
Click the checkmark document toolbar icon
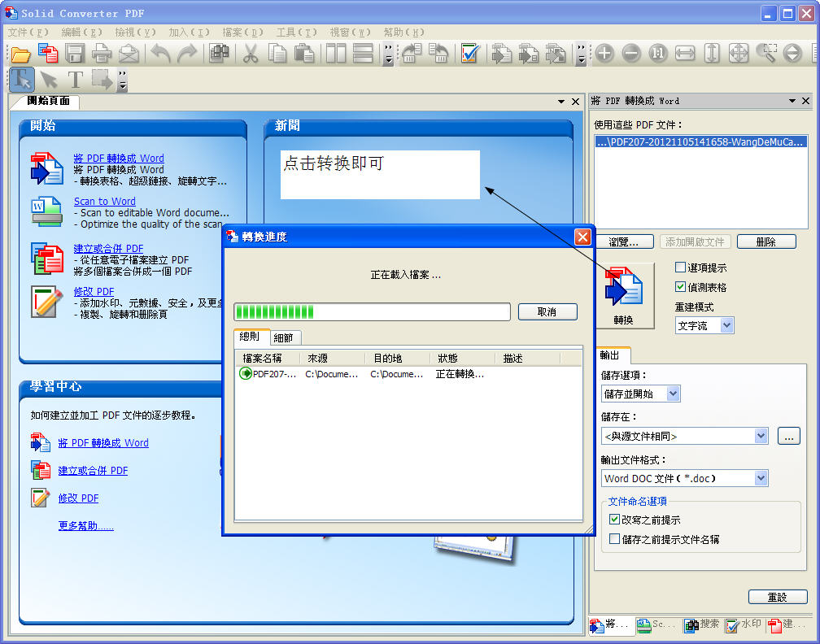pos(469,54)
